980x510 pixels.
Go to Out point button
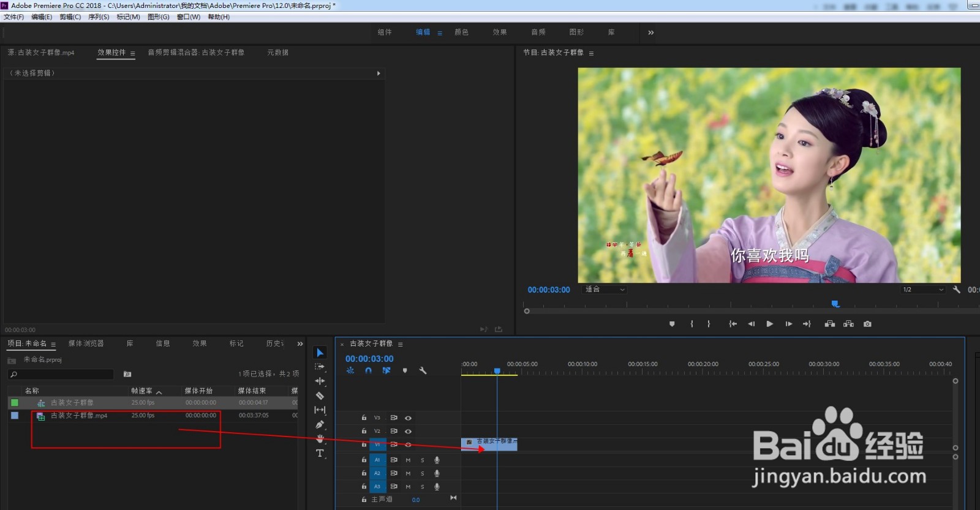click(807, 324)
